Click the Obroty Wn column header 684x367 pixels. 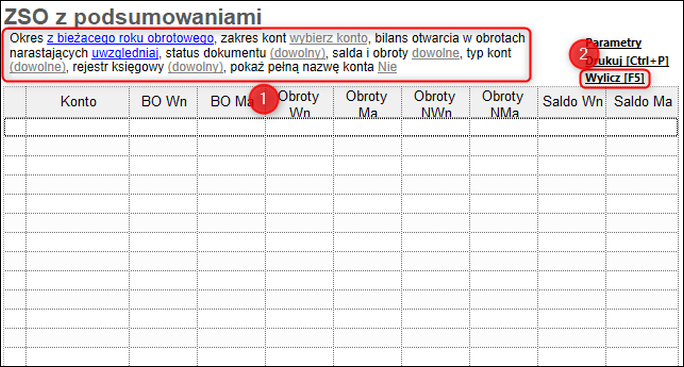[x=299, y=103]
